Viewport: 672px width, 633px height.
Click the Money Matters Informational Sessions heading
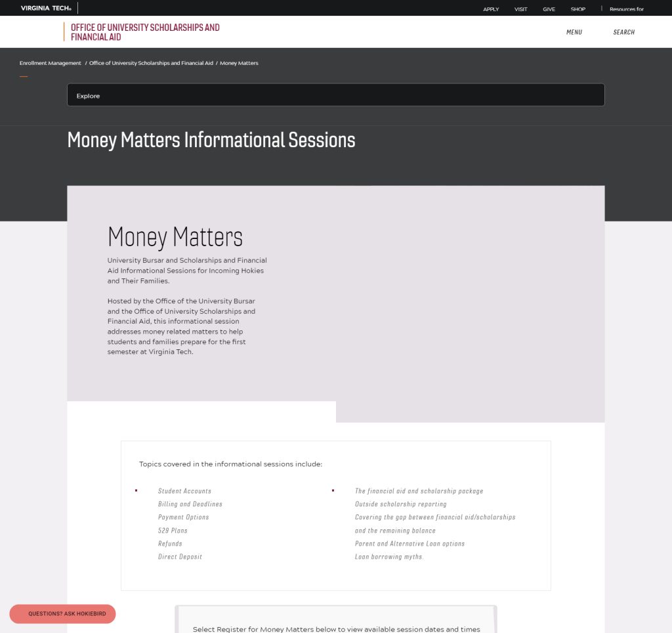211,141
